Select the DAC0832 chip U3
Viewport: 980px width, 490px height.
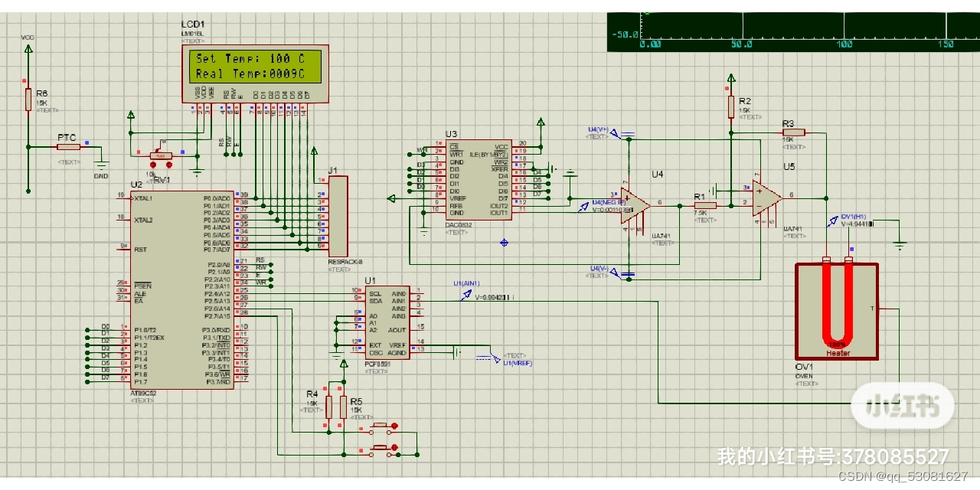click(x=478, y=180)
